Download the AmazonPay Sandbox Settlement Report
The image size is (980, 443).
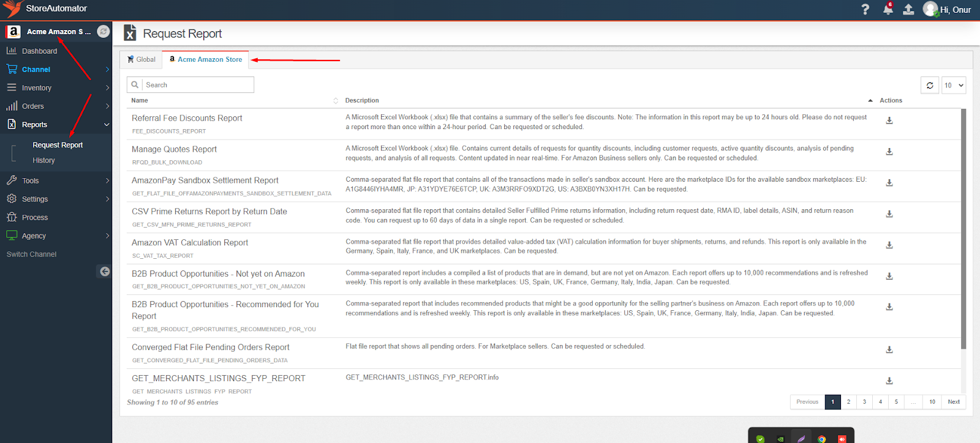click(889, 183)
